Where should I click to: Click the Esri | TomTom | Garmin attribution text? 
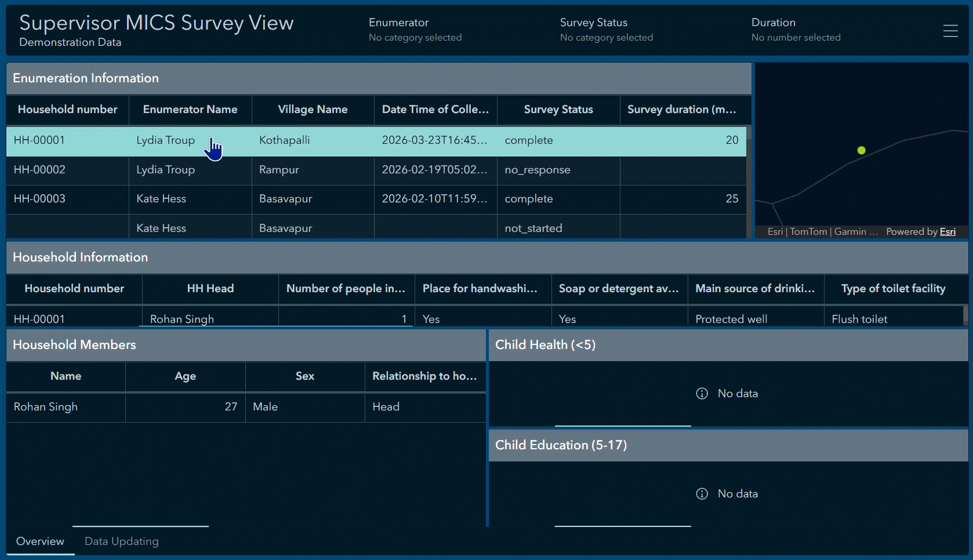coord(822,232)
